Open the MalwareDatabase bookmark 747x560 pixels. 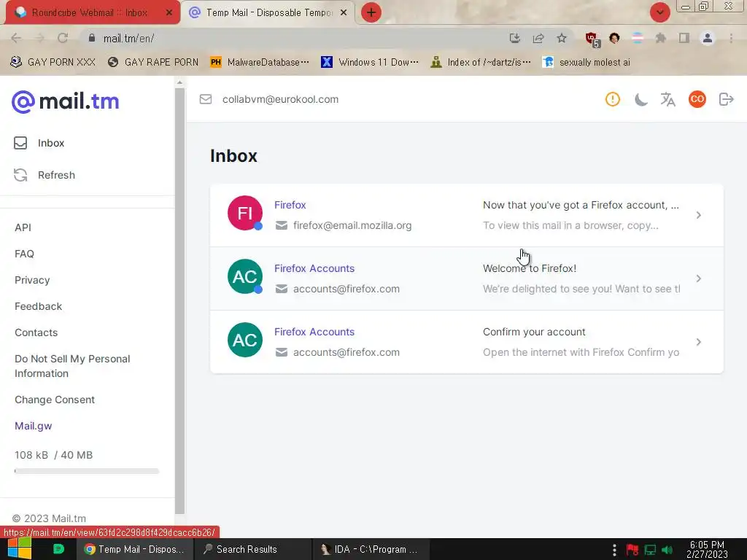click(x=260, y=62)
